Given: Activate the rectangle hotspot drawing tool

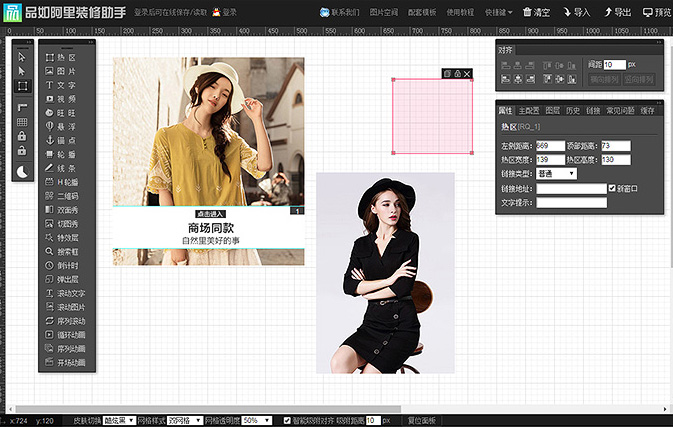Looking at the screenshot, I should 22,86.
